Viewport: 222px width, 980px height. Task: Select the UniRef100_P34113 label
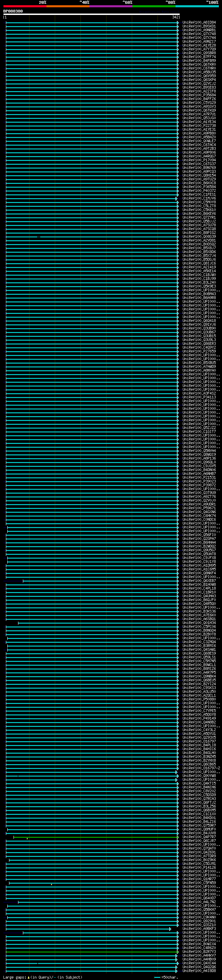pyautogui.click(x=199, y=397)
